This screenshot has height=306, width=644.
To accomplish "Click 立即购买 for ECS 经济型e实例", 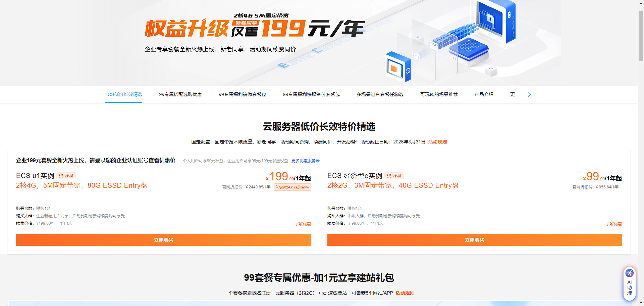I will coord(474,240).
